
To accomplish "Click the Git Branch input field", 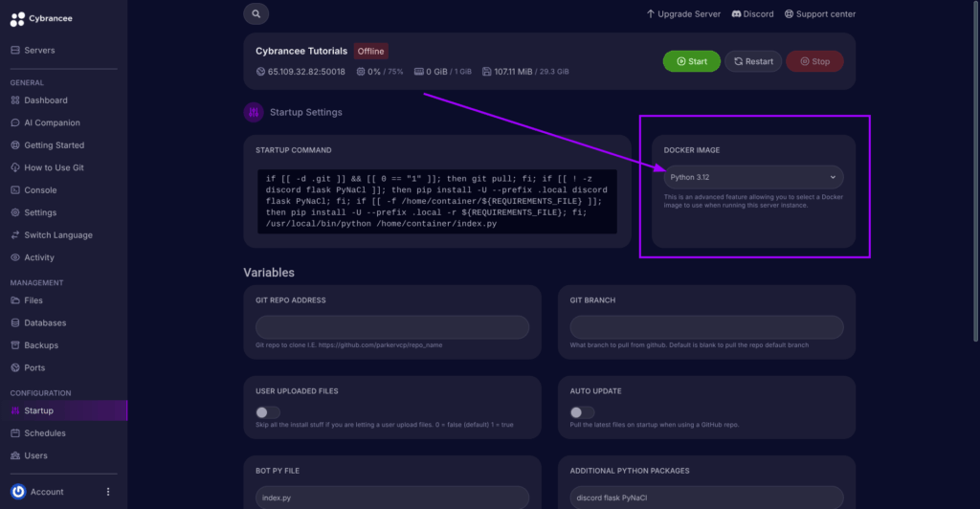I will click(x=706, y=327).
